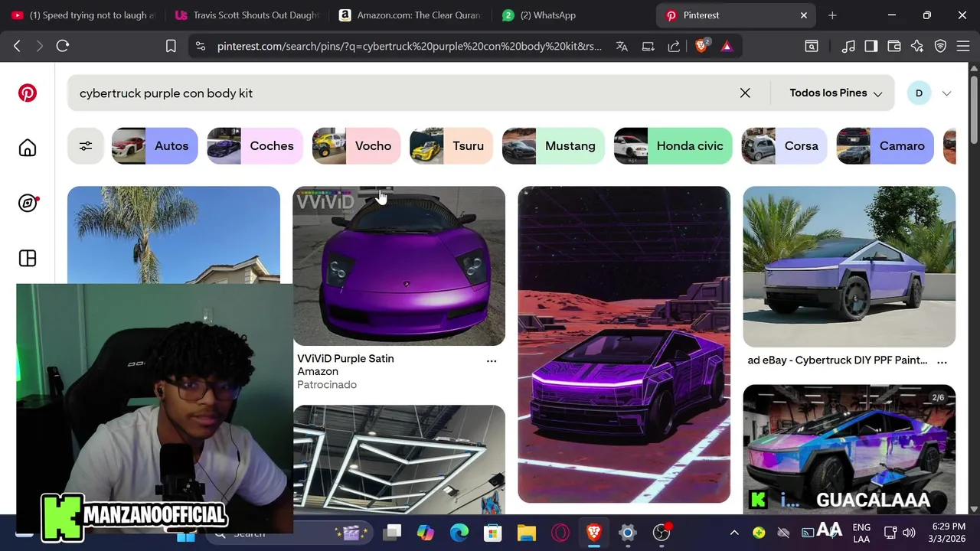980x551 pixels.
Task: Bookmark this page with bookmark icon
Action: pos(171,47)
